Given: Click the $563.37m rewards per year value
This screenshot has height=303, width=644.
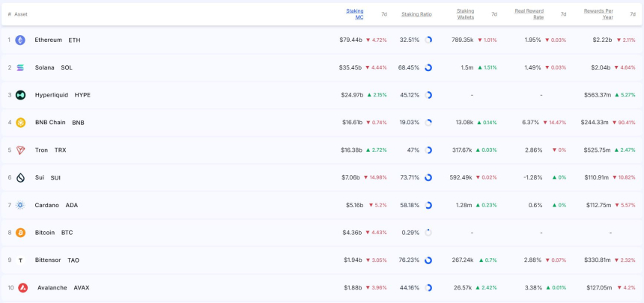Looking at the screenshot, I should 598,95.
